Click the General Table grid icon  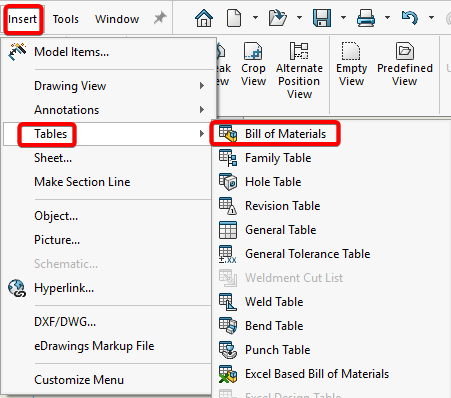coord(228,230)
